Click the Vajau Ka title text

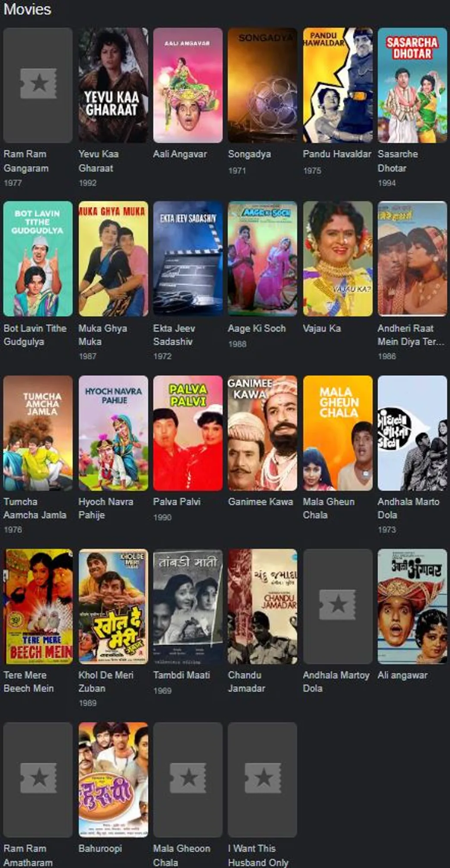pos(322,328)
